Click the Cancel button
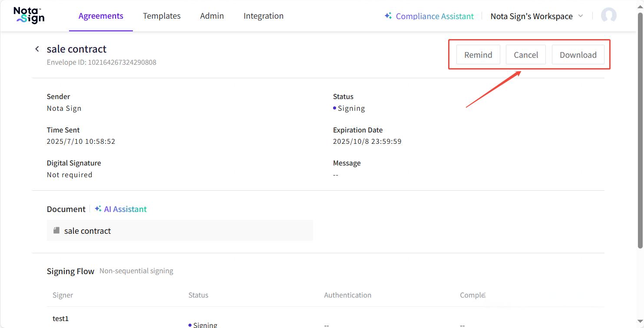Viewport: 644px width, 328px height. click(x=525, y=55)
